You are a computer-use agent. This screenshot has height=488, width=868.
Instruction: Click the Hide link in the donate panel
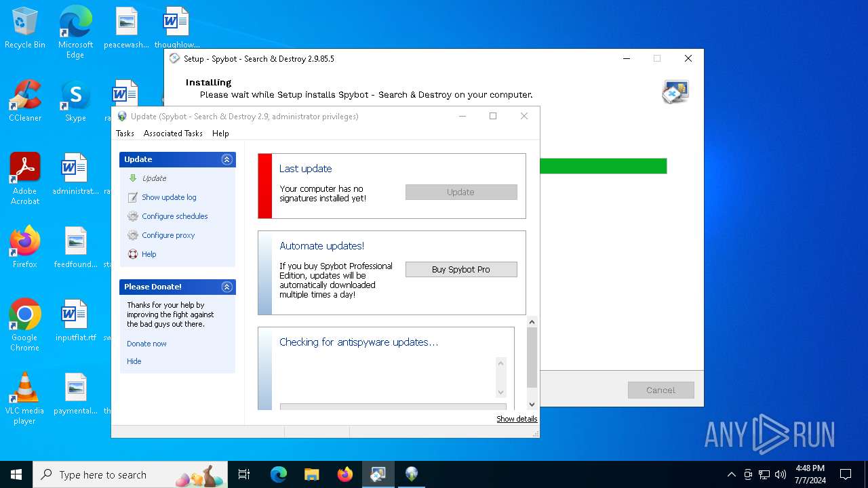click(134, 361)
